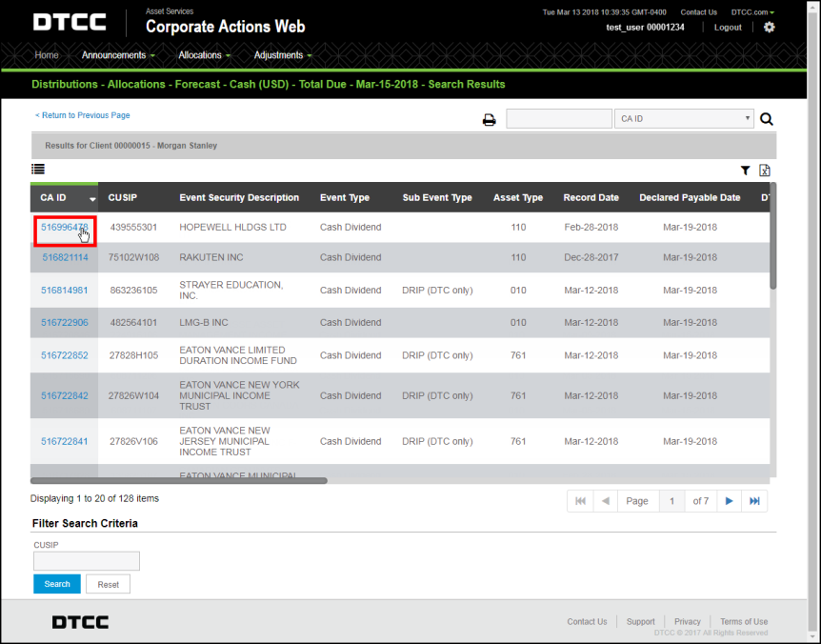Viewport: 821px width, 644px height.
Task: Open CA ID 516722842 link
Action: point(65,395)
